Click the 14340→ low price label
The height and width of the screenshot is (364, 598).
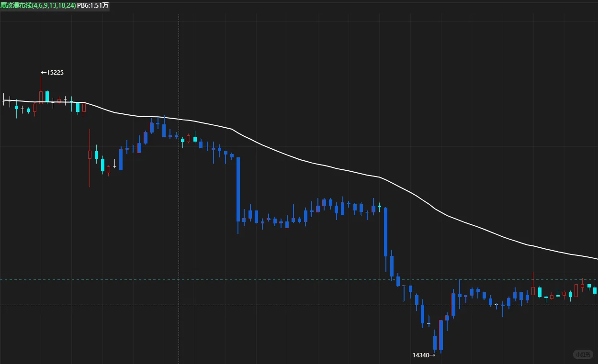[424, 355]
